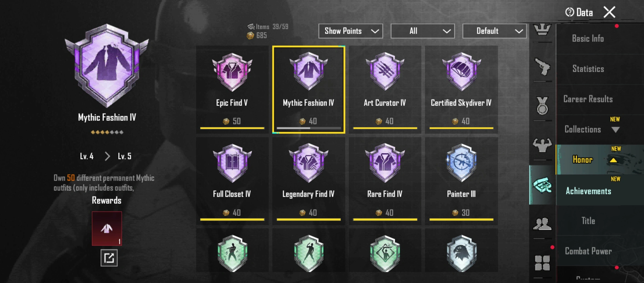The height and width of the screenshot is (283, 644).
Task: Open the Default sort dropdown
Action: pyautogui.click(x=495, y=31)
